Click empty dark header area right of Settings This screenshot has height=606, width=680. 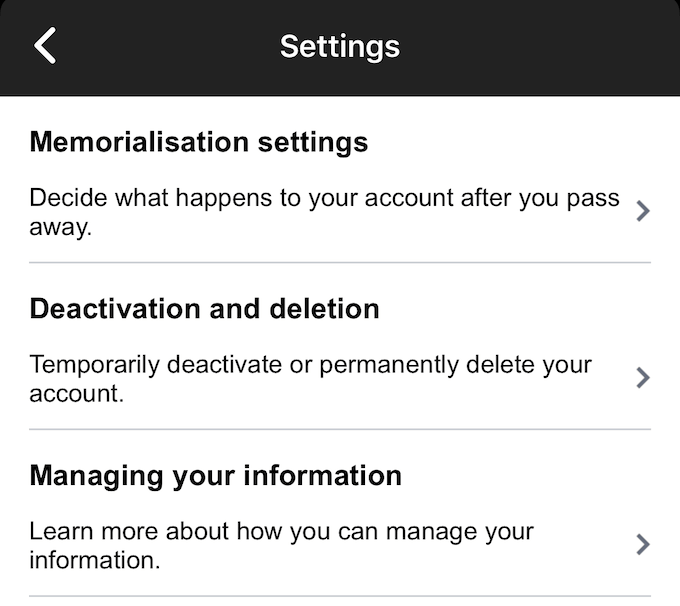(x=540, y=46)
